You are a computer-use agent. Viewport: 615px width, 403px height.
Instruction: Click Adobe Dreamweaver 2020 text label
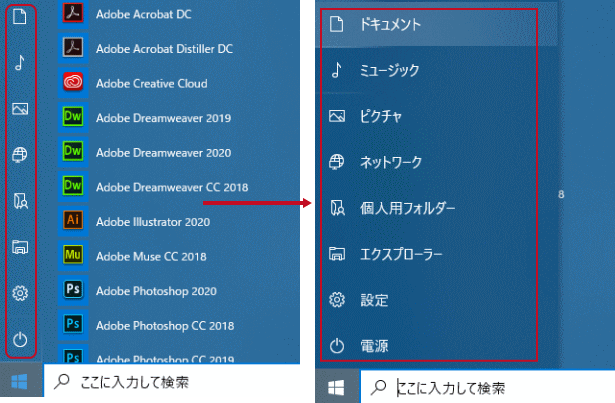tap(164, 153)
